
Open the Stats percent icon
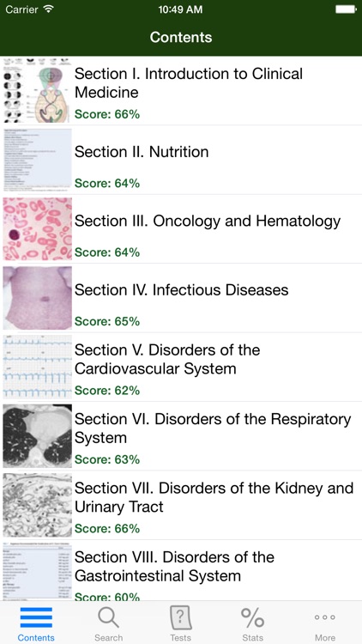pyautogui.click(x=253, y=617)
